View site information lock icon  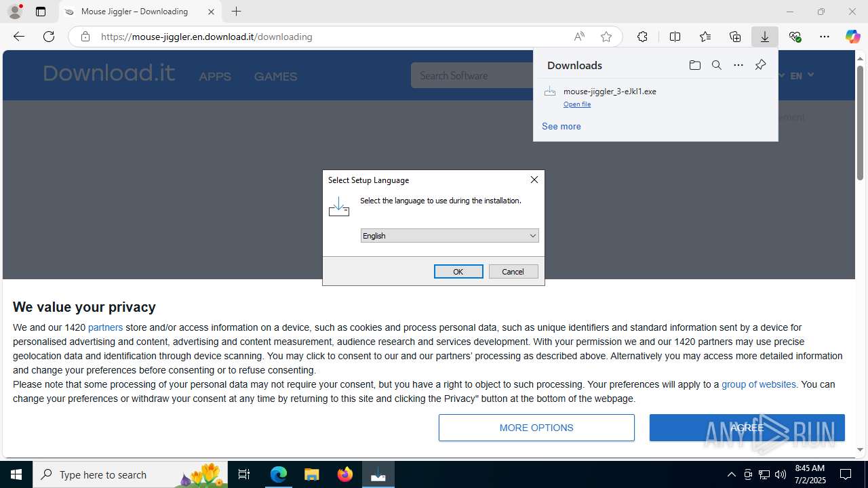tap(85, 37)
